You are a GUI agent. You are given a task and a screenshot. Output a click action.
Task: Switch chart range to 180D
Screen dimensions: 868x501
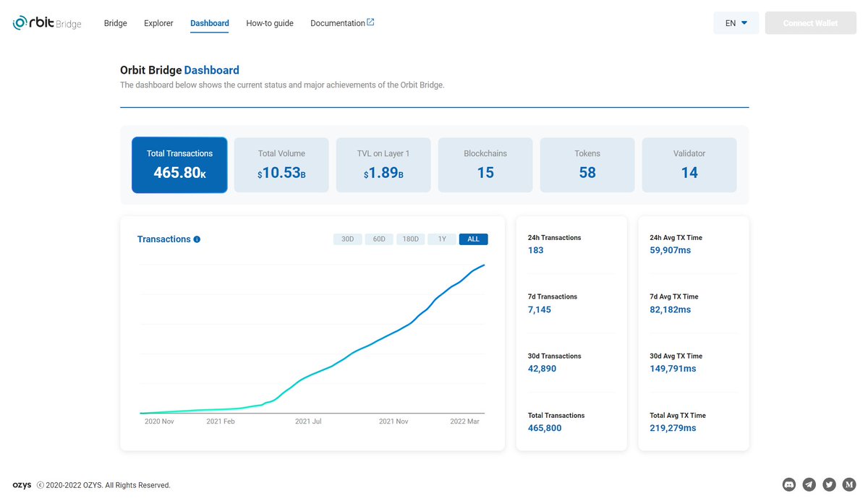pos(411,239)
